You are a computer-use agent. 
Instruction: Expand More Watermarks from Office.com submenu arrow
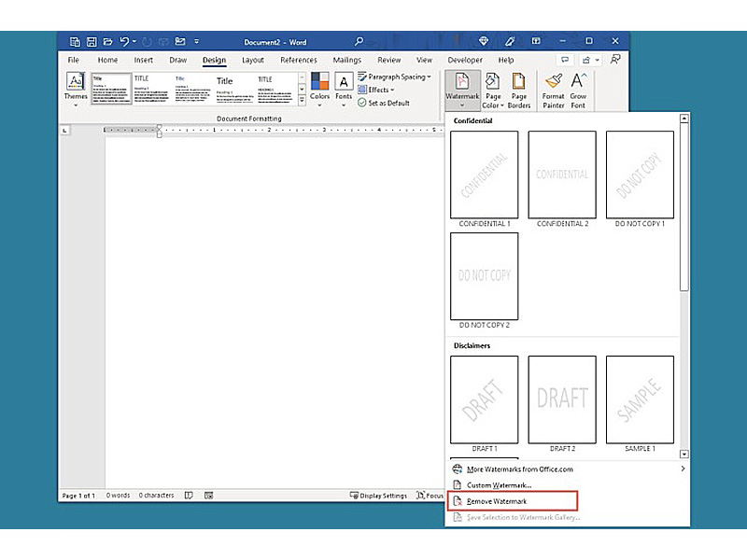pos(683,469)
